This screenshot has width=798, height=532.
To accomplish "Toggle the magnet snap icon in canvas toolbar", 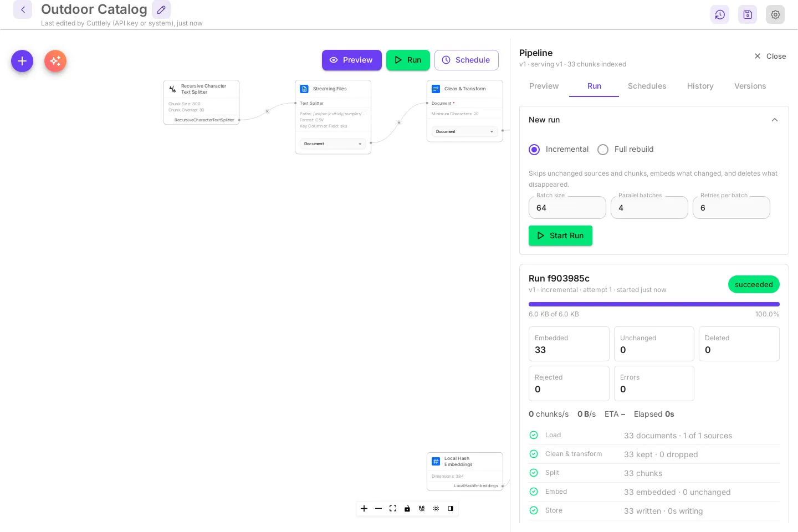I will [x=422, y=508].
